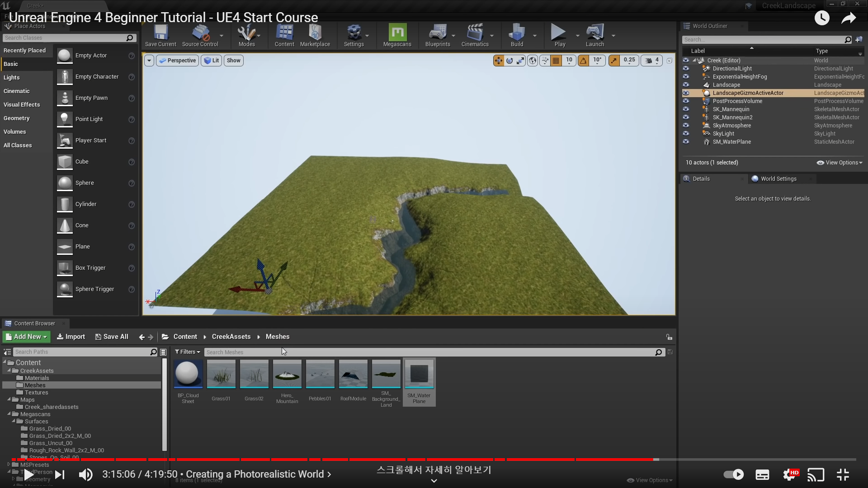Select the Hero_Mountain mesh thumbnail
The height and width of the screenshot is (488, 868).
[287, 374]
